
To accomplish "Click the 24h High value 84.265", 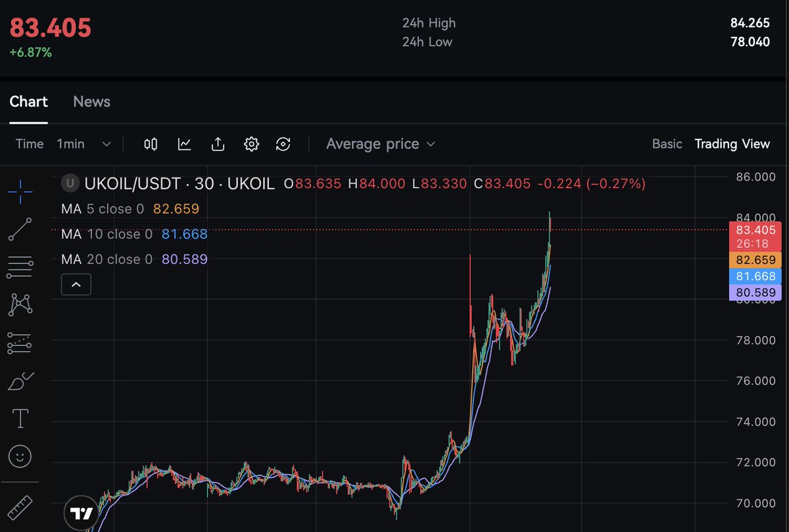I will click(x=750, y=23).
